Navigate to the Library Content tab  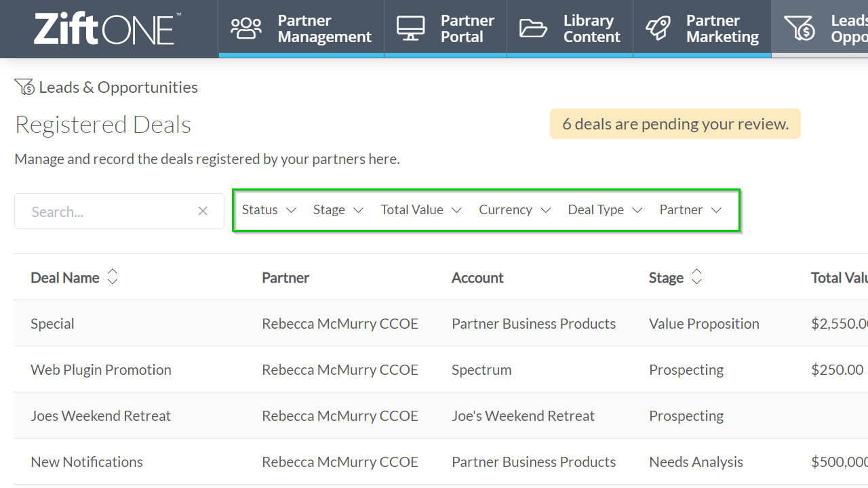pyautogui.click(x=570, y=28)
